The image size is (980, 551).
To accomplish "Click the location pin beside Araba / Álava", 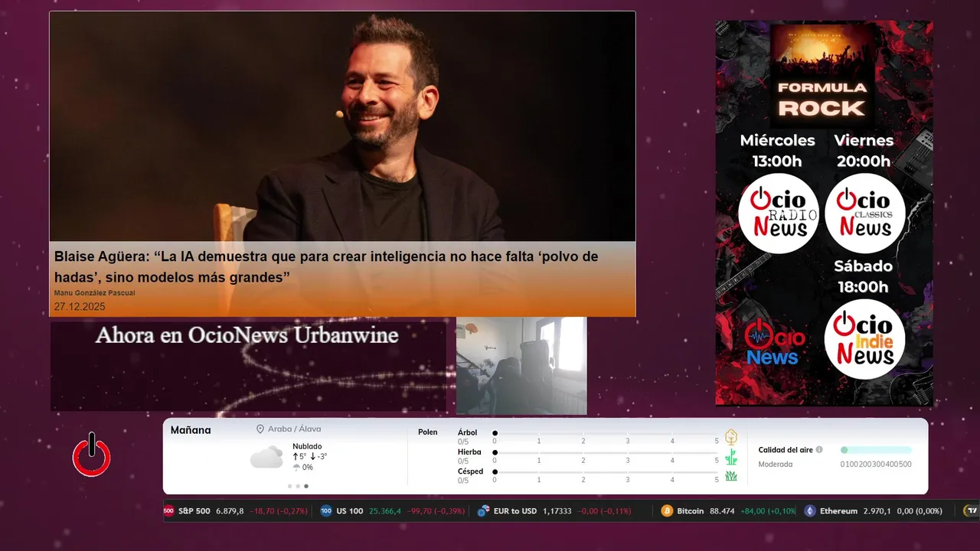I will coord(260,429).
